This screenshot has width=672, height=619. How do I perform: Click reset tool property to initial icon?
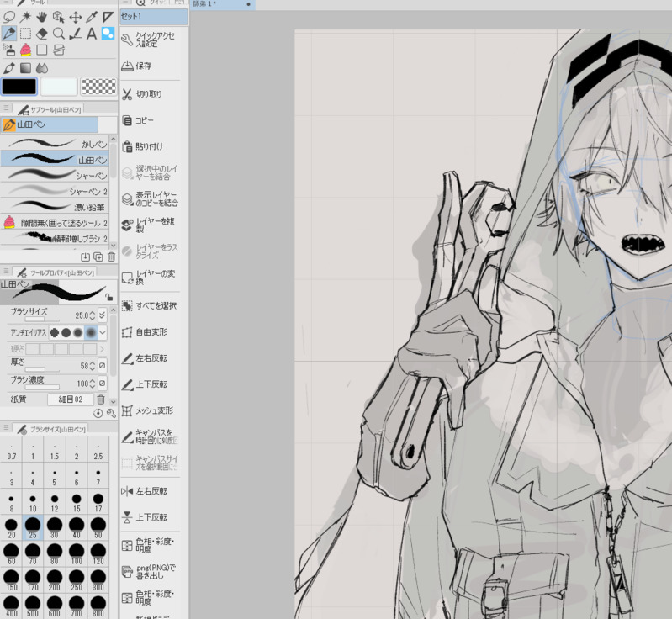pos(98,413)
